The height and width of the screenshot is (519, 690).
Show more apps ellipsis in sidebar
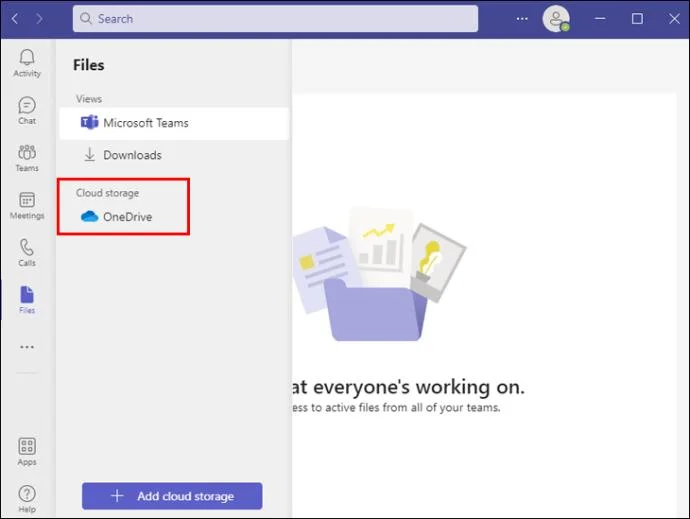click(27, 347)
